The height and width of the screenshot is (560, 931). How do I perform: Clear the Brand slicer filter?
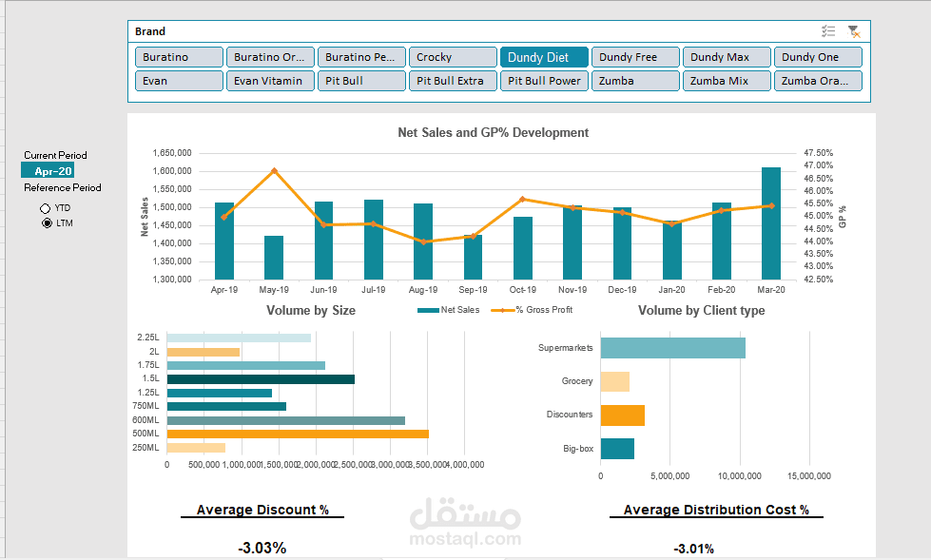point(854,31)
